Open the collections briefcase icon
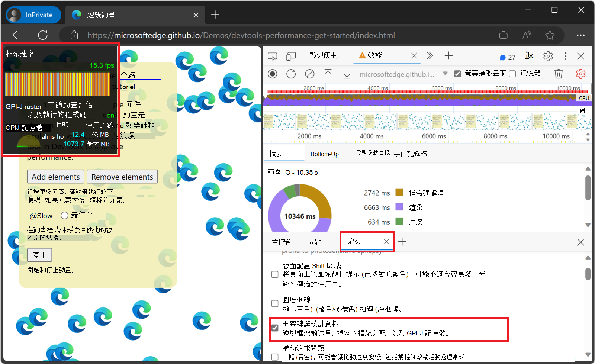This screenshot has height=364, width=595. pyautogui.click(x=503, y=35)
